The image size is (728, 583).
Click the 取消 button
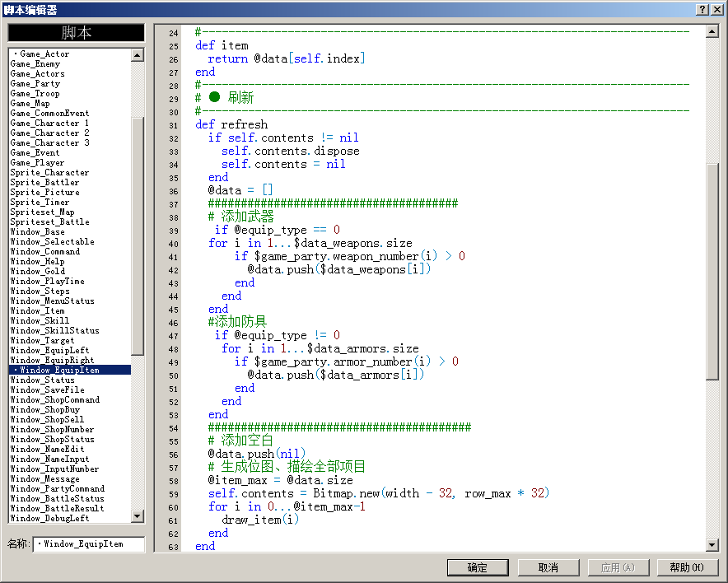548,567
